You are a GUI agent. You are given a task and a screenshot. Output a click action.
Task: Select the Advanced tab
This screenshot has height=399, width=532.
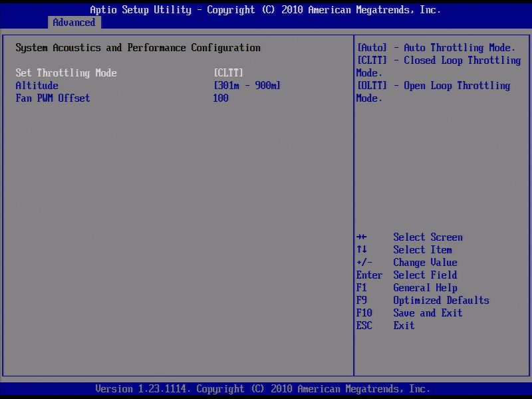coord(73,22)
